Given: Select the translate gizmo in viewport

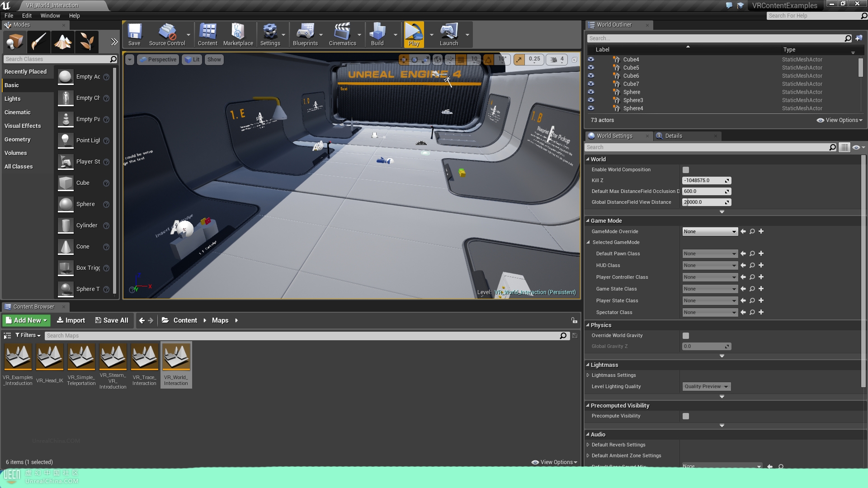Looking at the screenshot, I should tap(404, 59).
